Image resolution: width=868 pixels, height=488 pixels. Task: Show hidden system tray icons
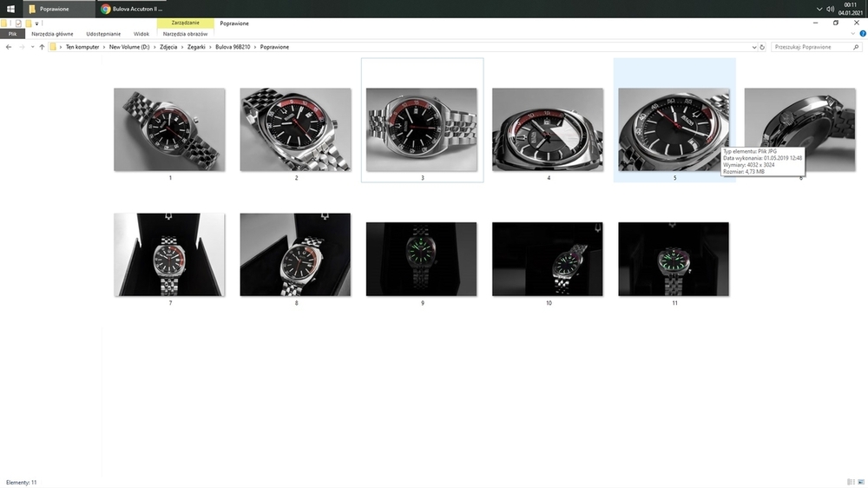pos(819,9)
